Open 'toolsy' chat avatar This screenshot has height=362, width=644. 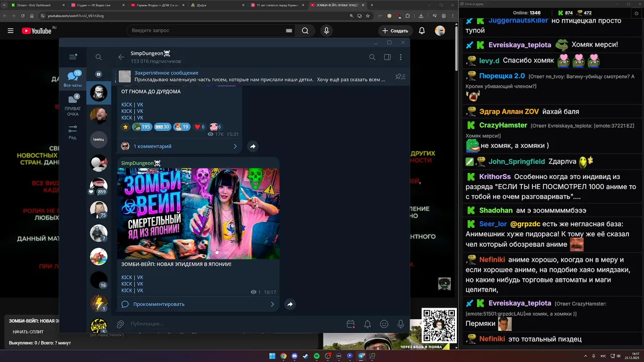[99, 139]
